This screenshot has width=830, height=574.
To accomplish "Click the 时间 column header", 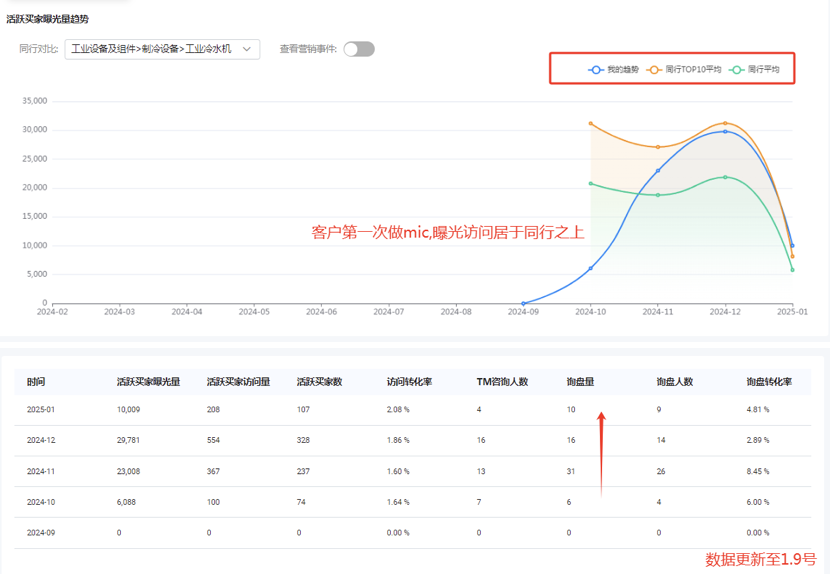I will pyautogui.click(x=36, y=382).
